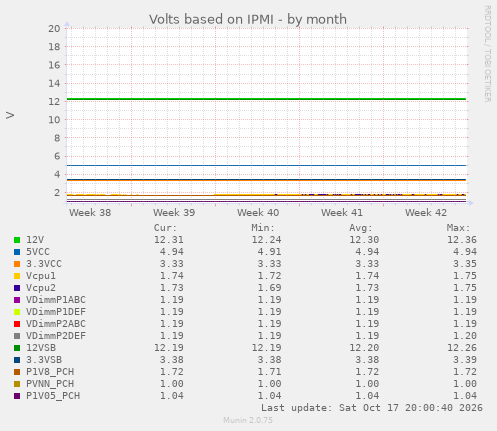Click the 12V max value 12.36
Viewport: 497px width, 431px height.
(462, 240)
